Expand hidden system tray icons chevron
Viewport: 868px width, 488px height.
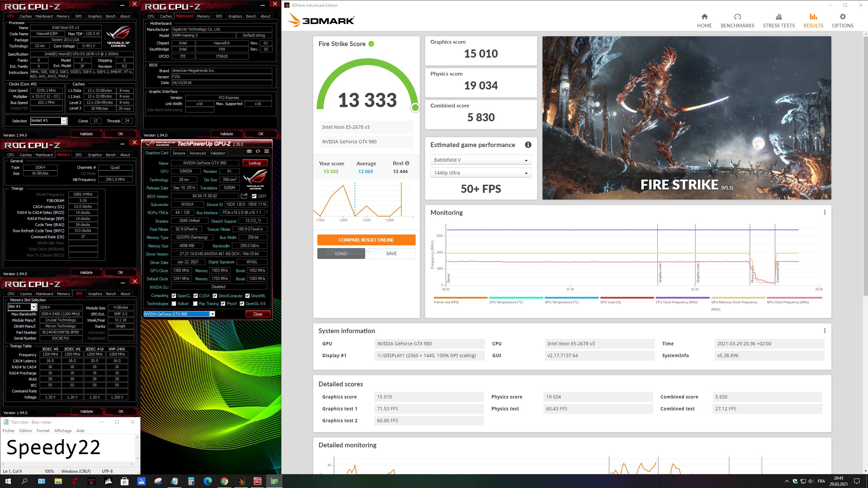tap(787, 481)
